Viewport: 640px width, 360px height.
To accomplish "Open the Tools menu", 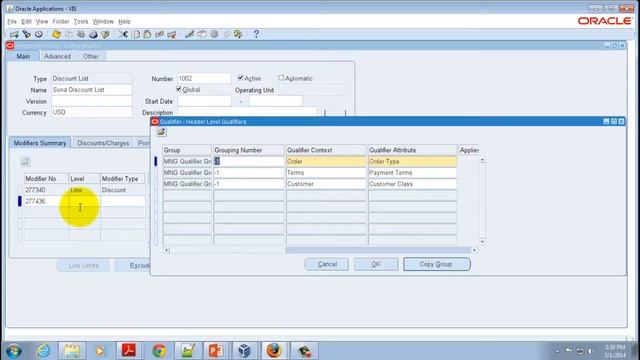I will pos(81,21).
